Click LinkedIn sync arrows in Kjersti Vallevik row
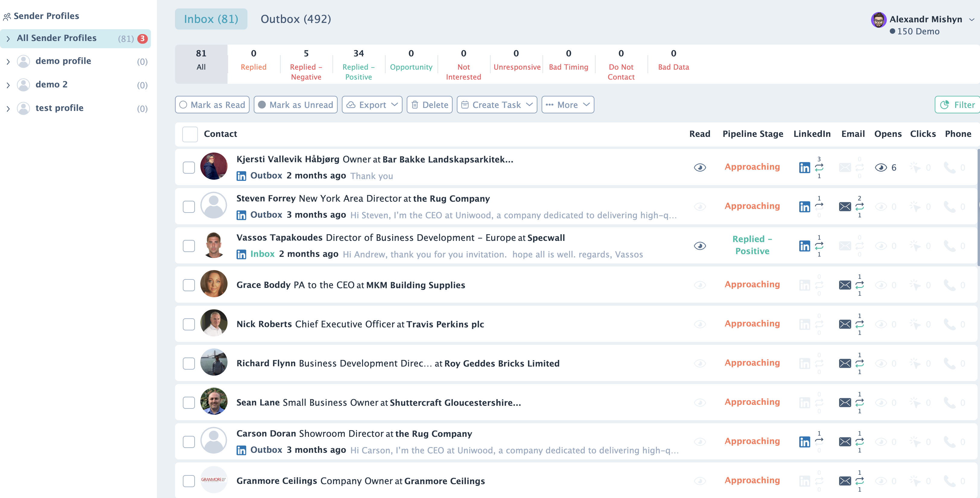980x498 pixels. click(819, 167)
